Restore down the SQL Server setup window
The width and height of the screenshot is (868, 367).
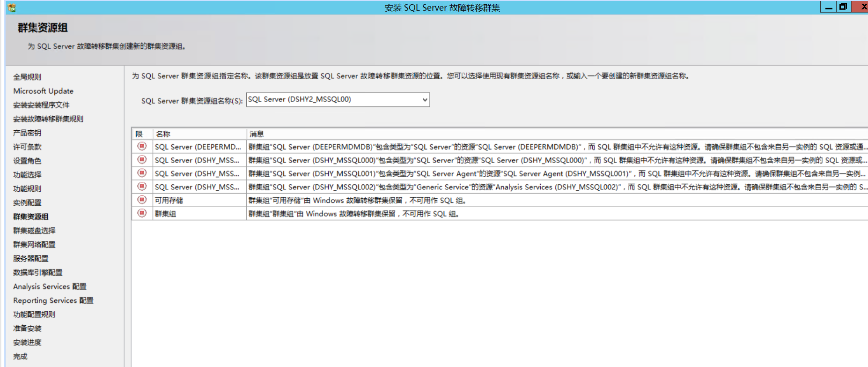[843, 7]
